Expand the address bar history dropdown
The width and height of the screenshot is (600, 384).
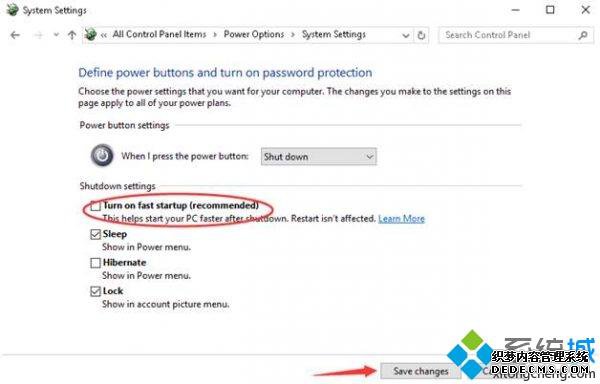click(x=406, y=36)
